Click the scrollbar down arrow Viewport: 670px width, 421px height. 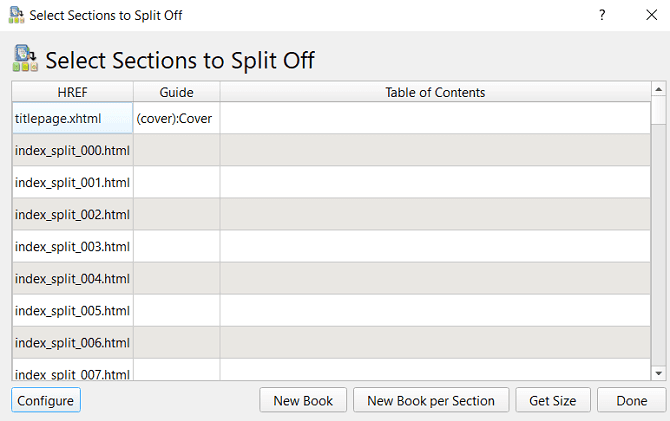click(x=658, y=373)
